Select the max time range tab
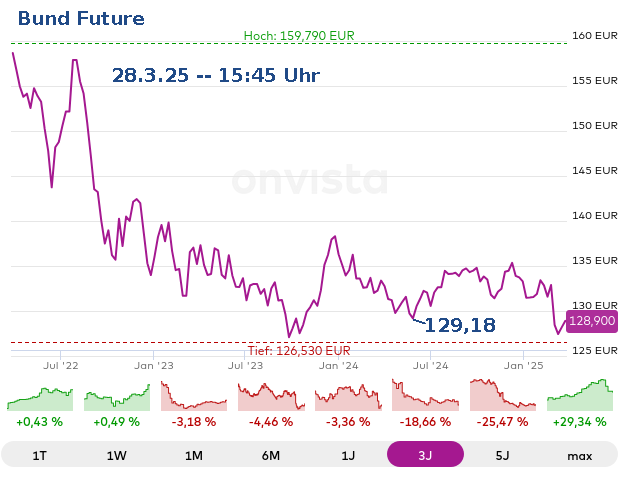637x478 pixels. (x=579, y=455)
